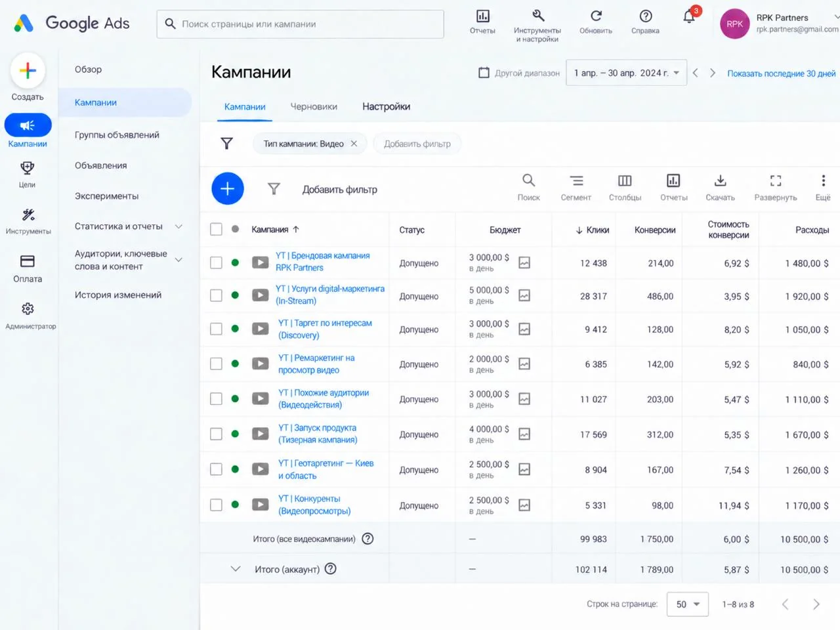Switch to the Черновики tab
The image size is (840, 630).
314,107
